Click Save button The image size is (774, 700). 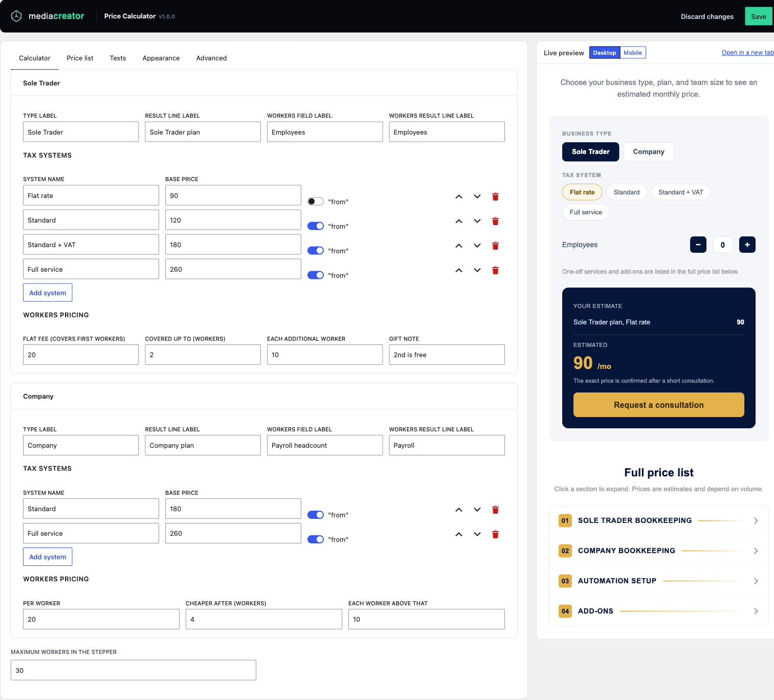click(x=759, y=16)
